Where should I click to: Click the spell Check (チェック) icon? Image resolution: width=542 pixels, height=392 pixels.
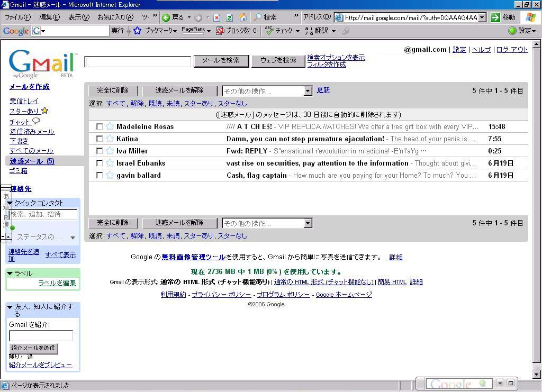pyautogui.click(x=269, y=30)
